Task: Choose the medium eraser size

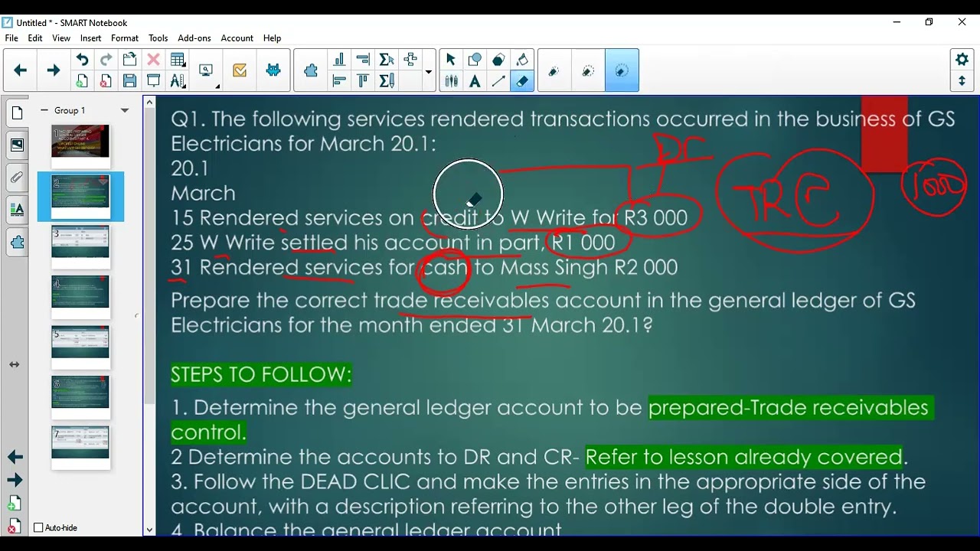Action: pyautogui.click(x=588, y=70)
